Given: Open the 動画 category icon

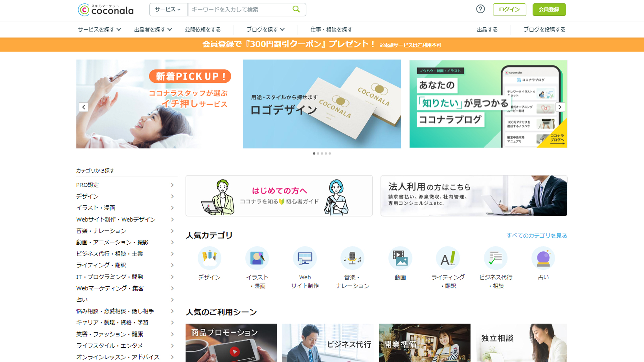Looking at the screenshot, I should [x=400, y=258].
